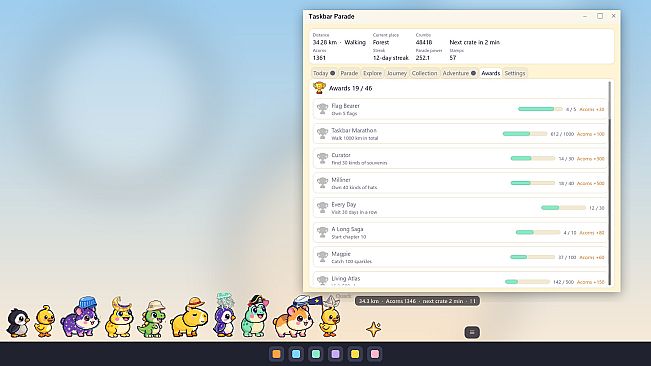This screenshot has width=651, height=366.
Task: Click the Curator trophy icon
Action: 322,158
